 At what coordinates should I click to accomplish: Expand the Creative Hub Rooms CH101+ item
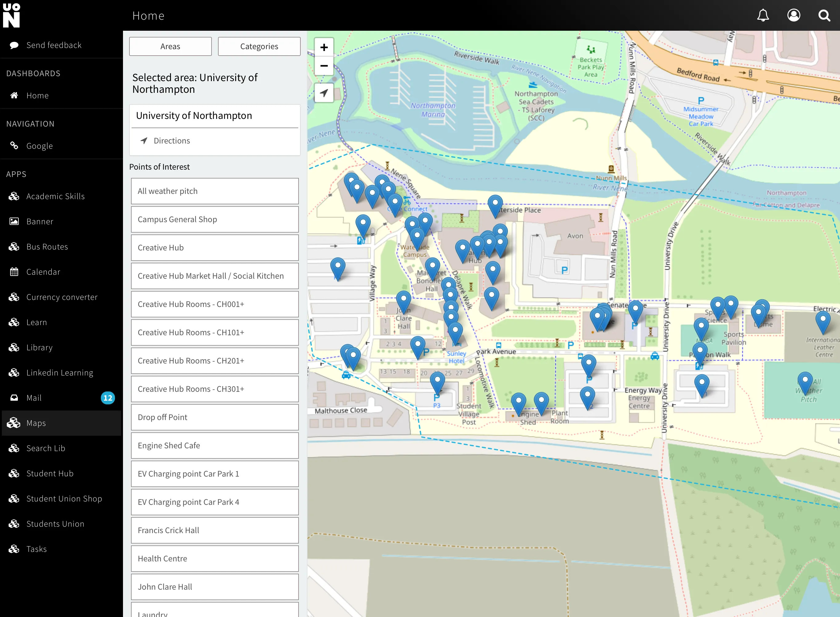[x=215, y=332]
